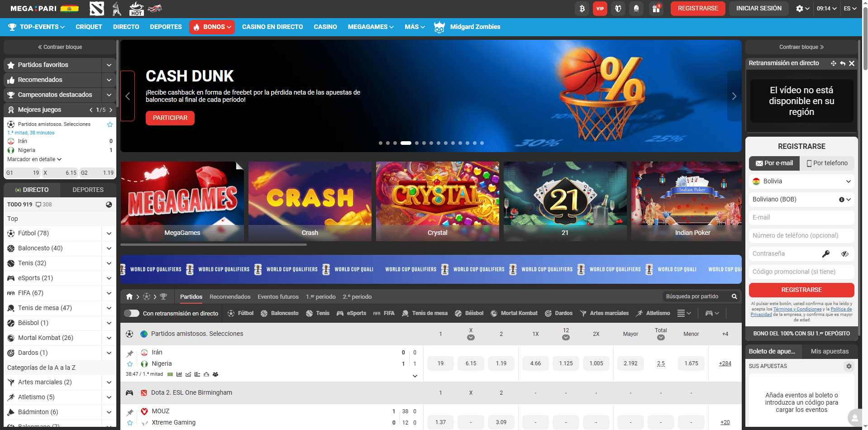
Task: Click Contraer bloque on left sidebar
Action: [x=60, y=47]
